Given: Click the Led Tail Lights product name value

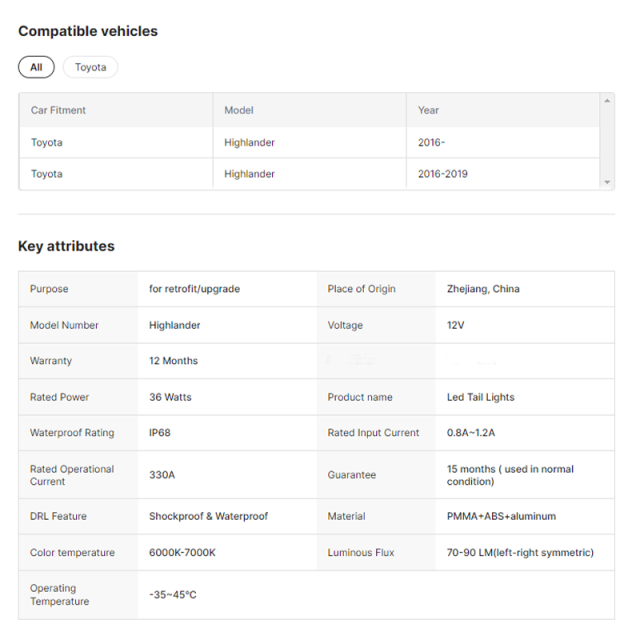Looking at the screenshot, I should coord(480,397).
